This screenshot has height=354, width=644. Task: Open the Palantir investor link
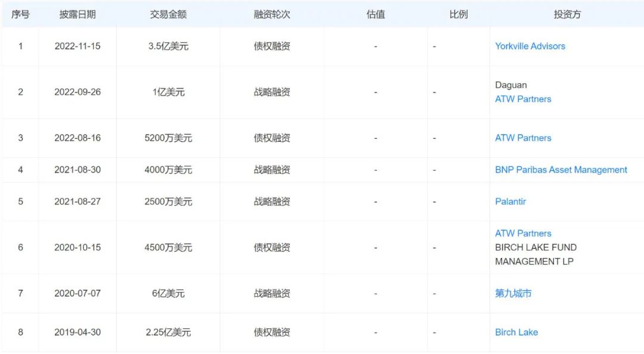pyautogui.click(x=510, y=201)
